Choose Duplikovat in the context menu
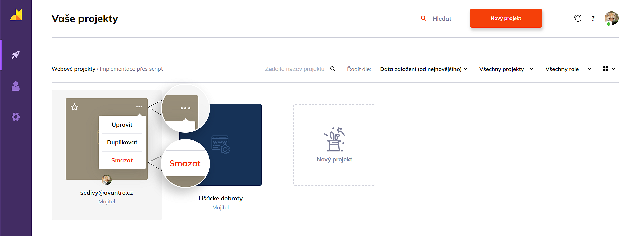644x236 pixels. 122,142
